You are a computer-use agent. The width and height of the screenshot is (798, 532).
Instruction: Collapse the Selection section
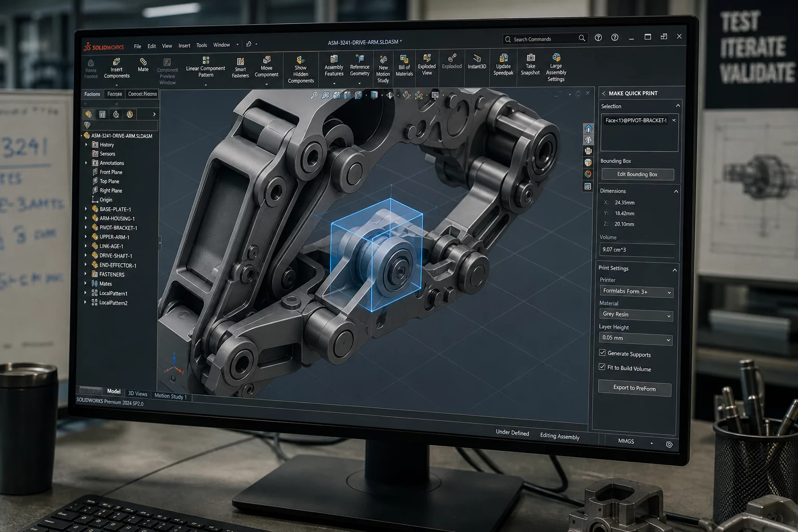point(678,105)
